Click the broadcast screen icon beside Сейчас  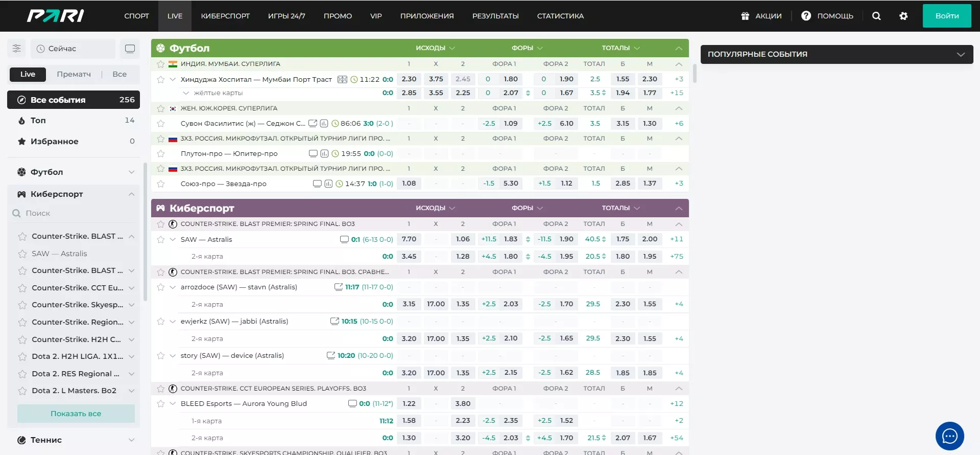[x=130, y=49]
